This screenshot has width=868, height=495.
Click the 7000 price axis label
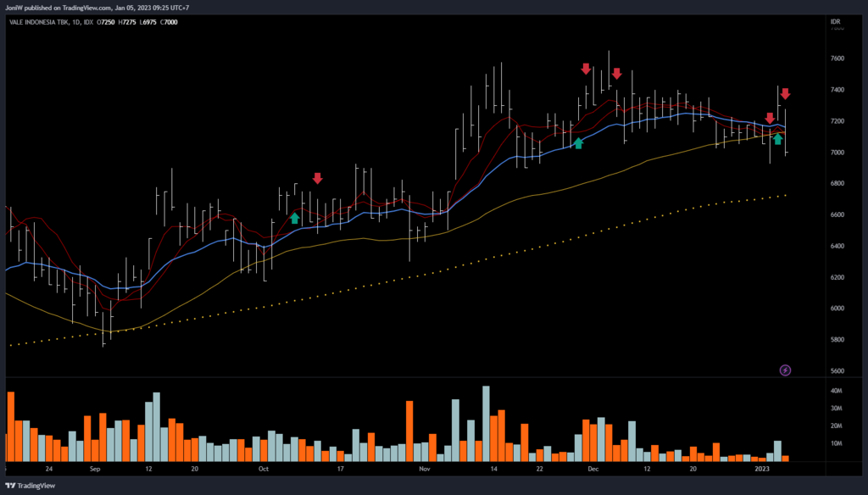[837, 153]
